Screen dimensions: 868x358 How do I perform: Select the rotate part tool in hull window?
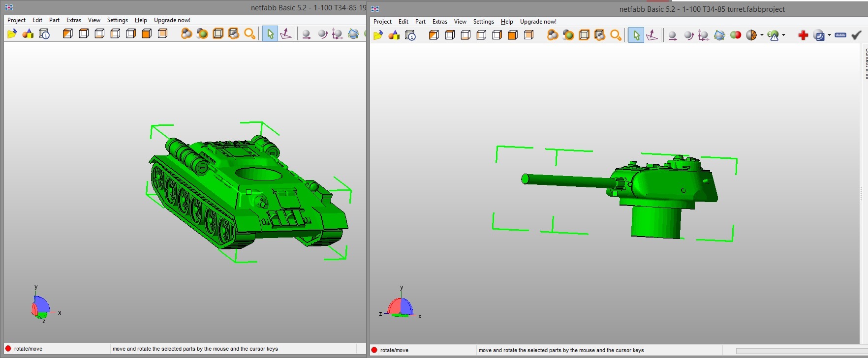click(322, 33)
